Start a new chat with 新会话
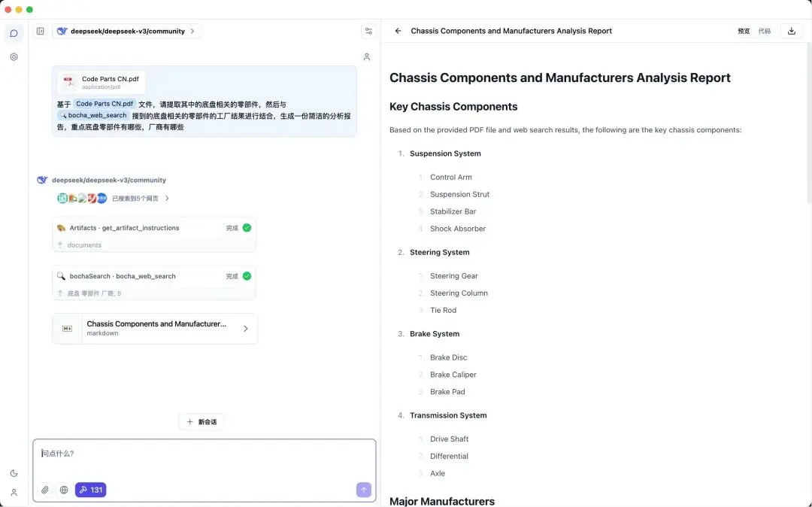 pyautogui.click(x=201, y=422)
